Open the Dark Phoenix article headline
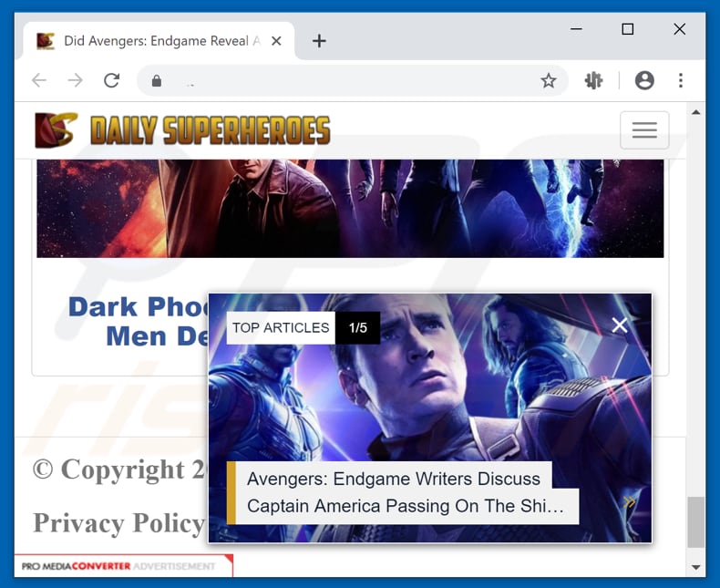 click(x=138, y=321)
